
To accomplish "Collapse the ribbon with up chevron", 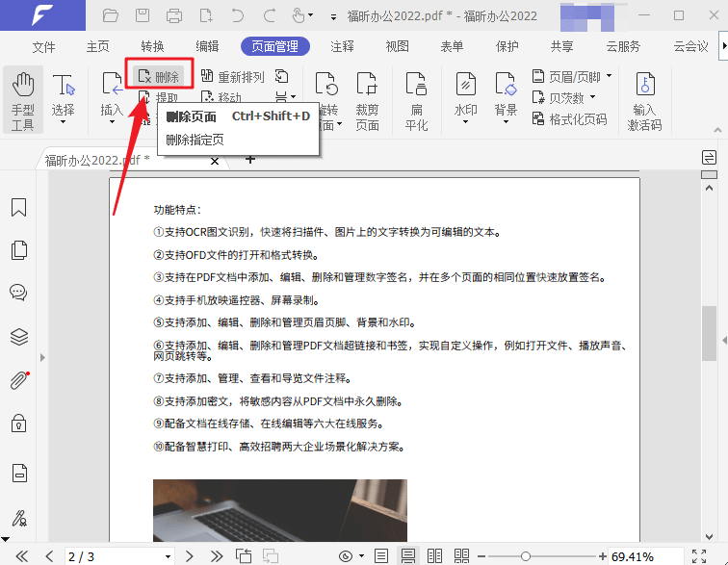I will coord(717,130).
